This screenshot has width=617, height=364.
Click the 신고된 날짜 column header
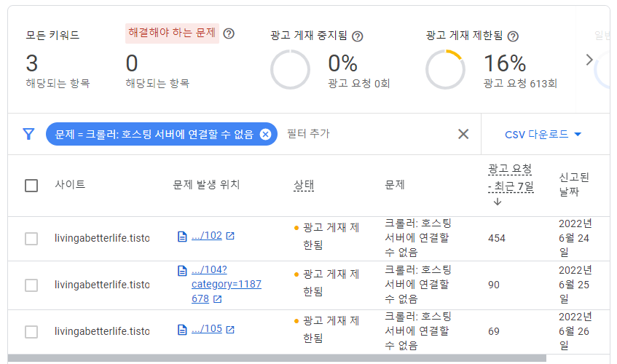click(x=574, y=184)
